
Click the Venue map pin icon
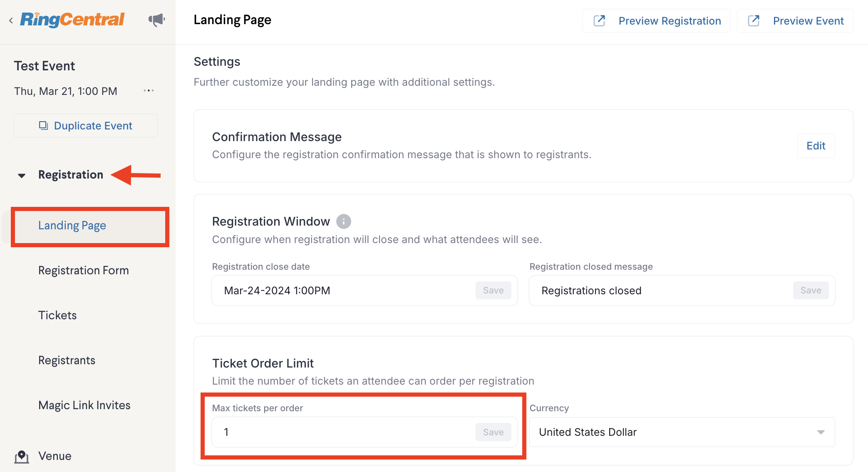pos(22,457)
